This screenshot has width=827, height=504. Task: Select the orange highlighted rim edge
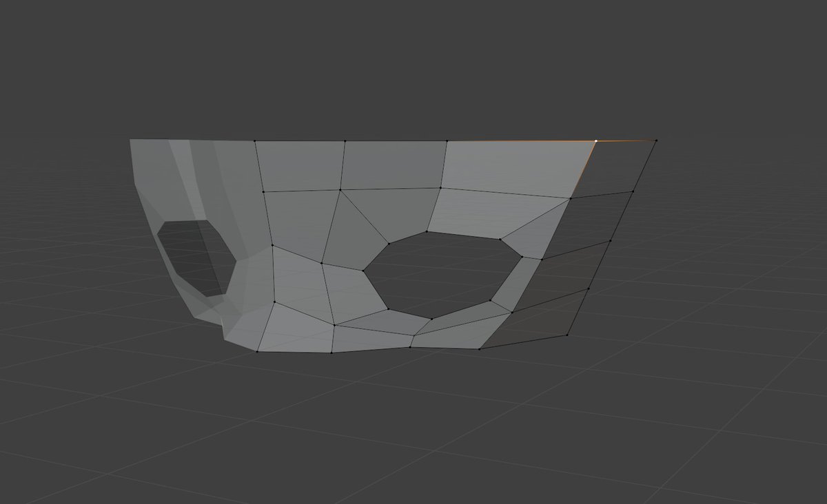tap(522, 141)
